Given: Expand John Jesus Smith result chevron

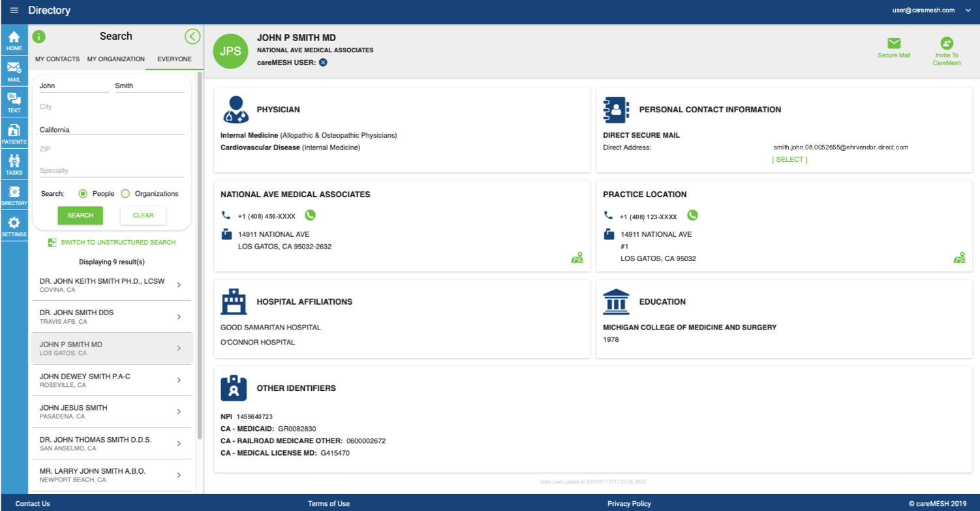Looking at the screenshot, I should pyautogui.click(x=179, y=412).
